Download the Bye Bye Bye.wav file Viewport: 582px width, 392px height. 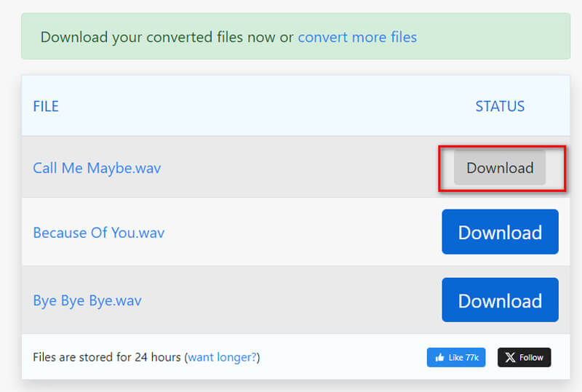point(500,300)
